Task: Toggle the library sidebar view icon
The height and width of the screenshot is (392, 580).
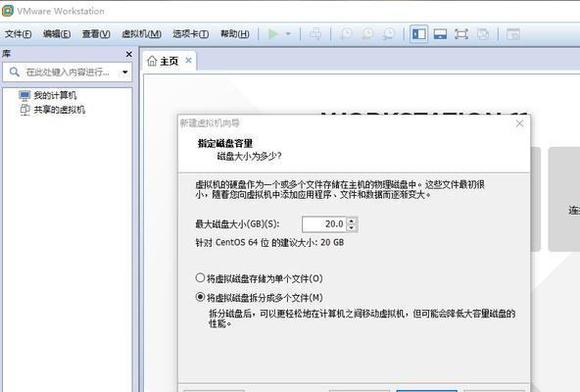Action: pyautogui.click(x=418, y=34)
